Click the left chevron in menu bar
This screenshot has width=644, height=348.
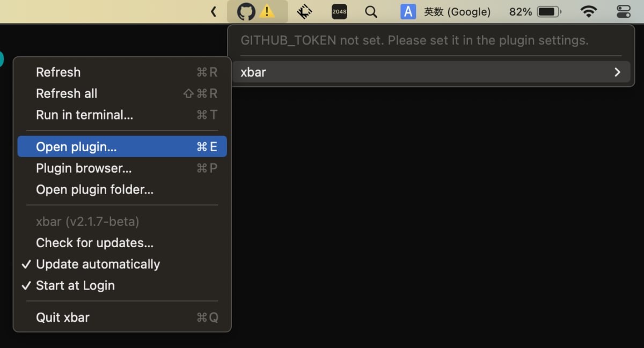214,11
